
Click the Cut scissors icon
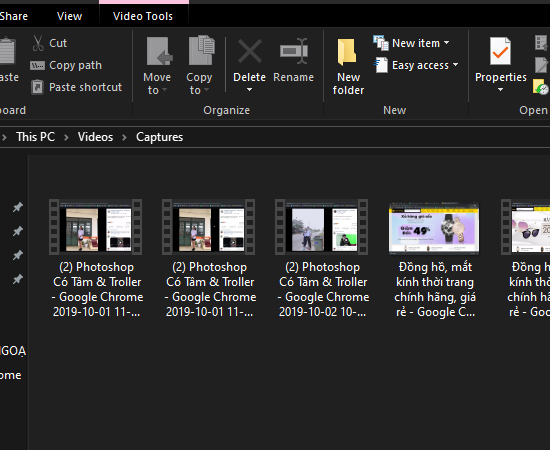(x=38, y=43)
